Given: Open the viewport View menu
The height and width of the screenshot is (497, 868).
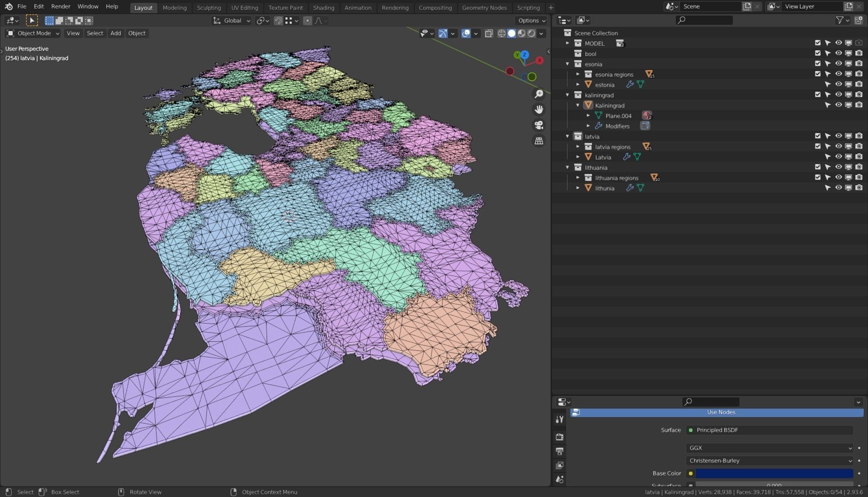Looking at the screenshot, I should tap(73, 33).
